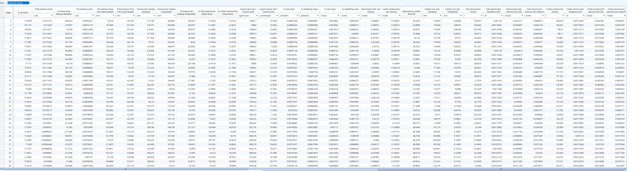The width and height of the screenshot is (644, 171).
Task: Click the select-all corner triangle of the table
Action: click(3, 17)
